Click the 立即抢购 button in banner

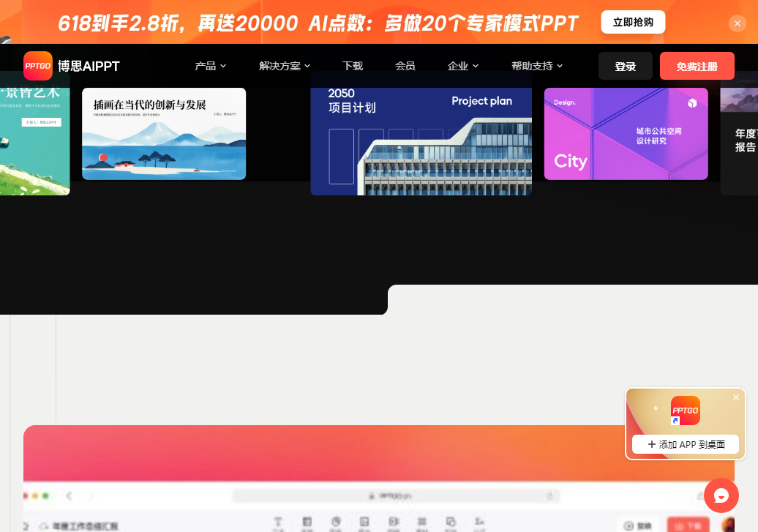coord(633,22)
